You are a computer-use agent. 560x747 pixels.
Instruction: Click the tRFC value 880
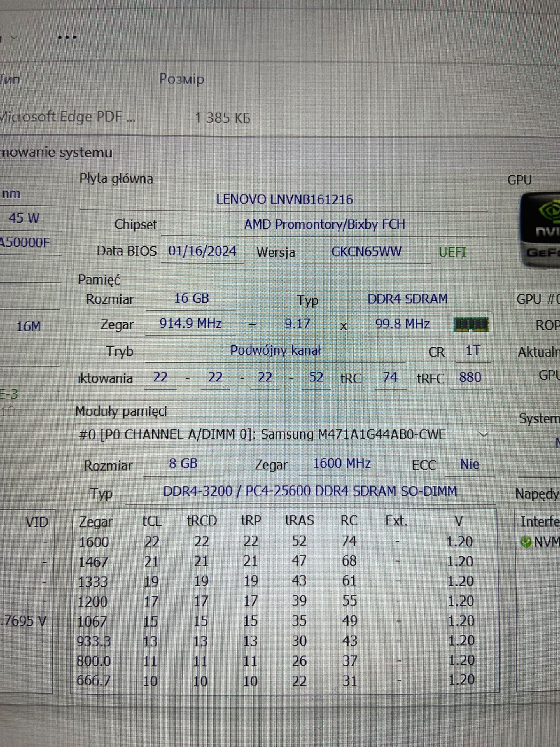470,377
